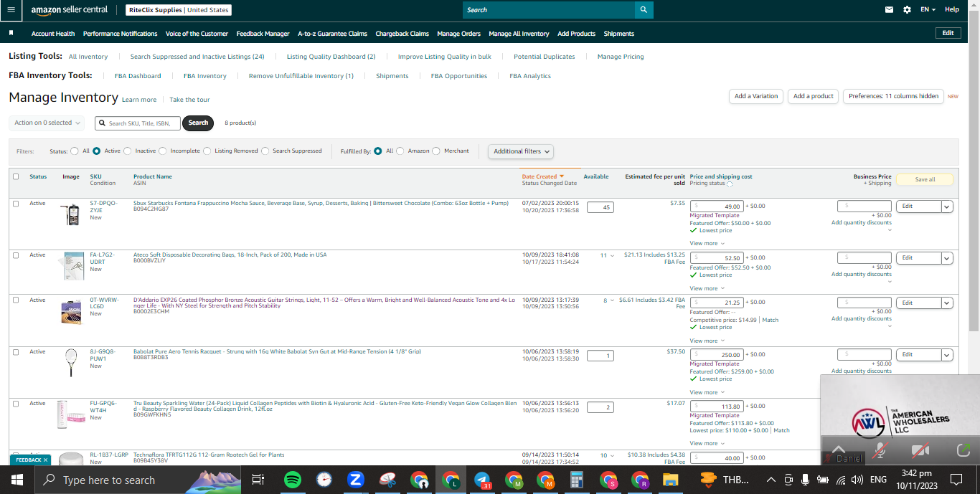Screen dimensions: 980x494
Task: Open Performance Notifications in the top nav
Action: [x=120, y=34]
